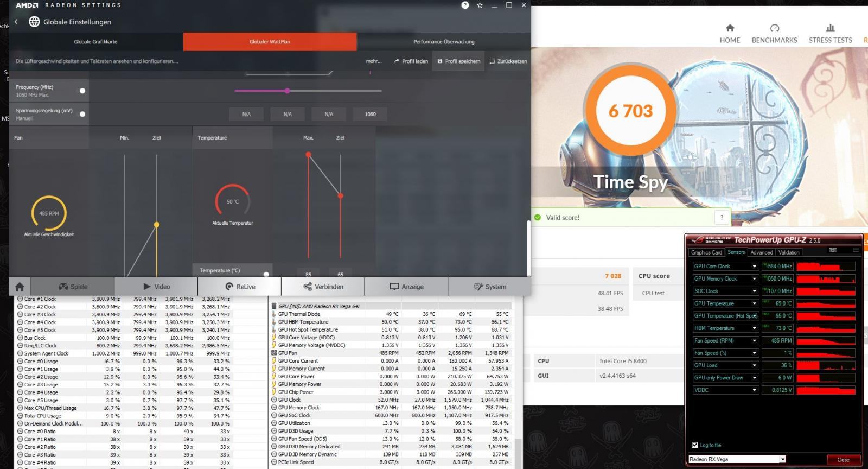This screenshot has width=868, height=469.
Task: Click the lightning icon of GPU Core Voltage row
Action: click(274, 337)
